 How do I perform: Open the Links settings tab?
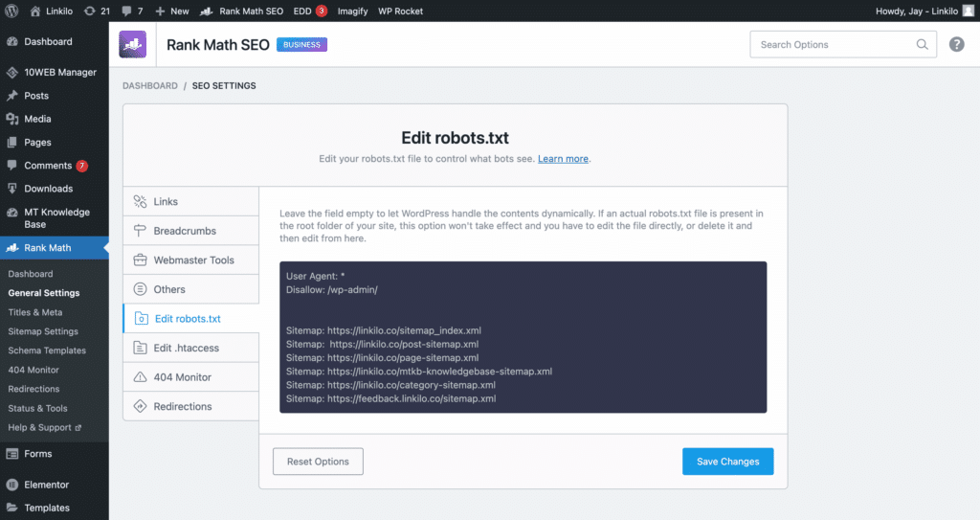[191, 201]
